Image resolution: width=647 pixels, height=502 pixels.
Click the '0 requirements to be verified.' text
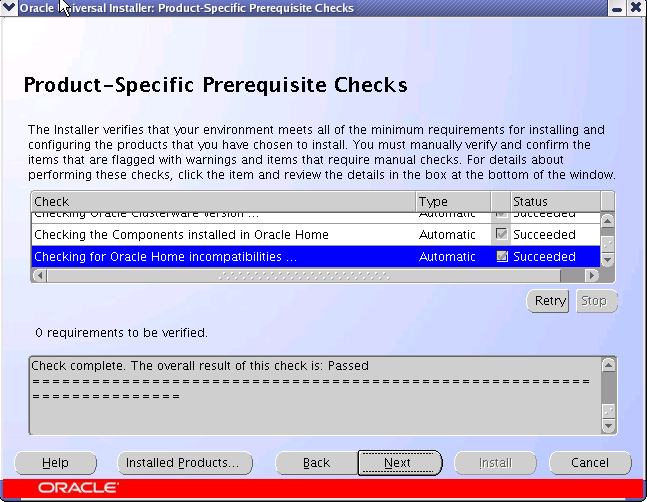click(x=121, y=332)
